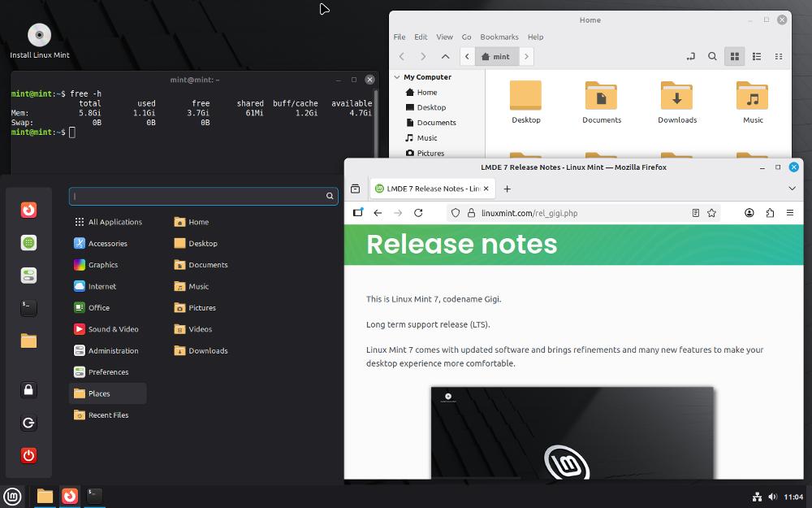Open Downloads place in menu list
The height and width of the screenshot is (508, 812).
[x=201, y=350]
